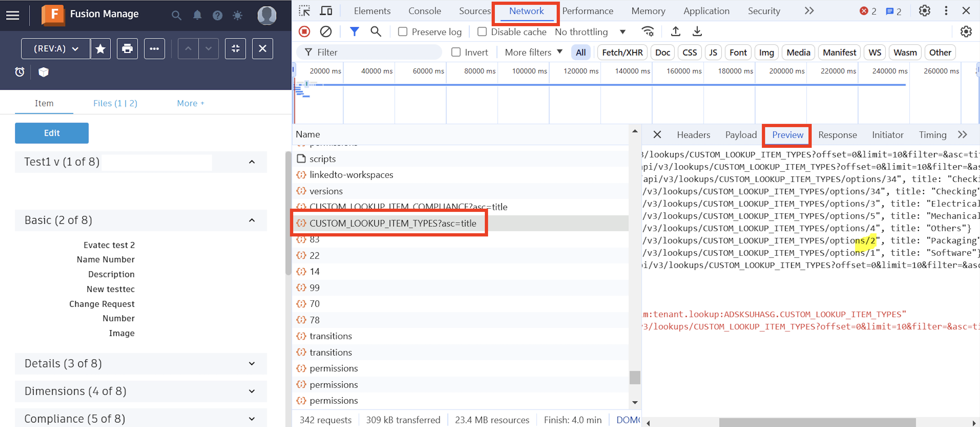Screen dimensions: 980x427
Task: Click the Network filter text field
Action: [368, 52]
